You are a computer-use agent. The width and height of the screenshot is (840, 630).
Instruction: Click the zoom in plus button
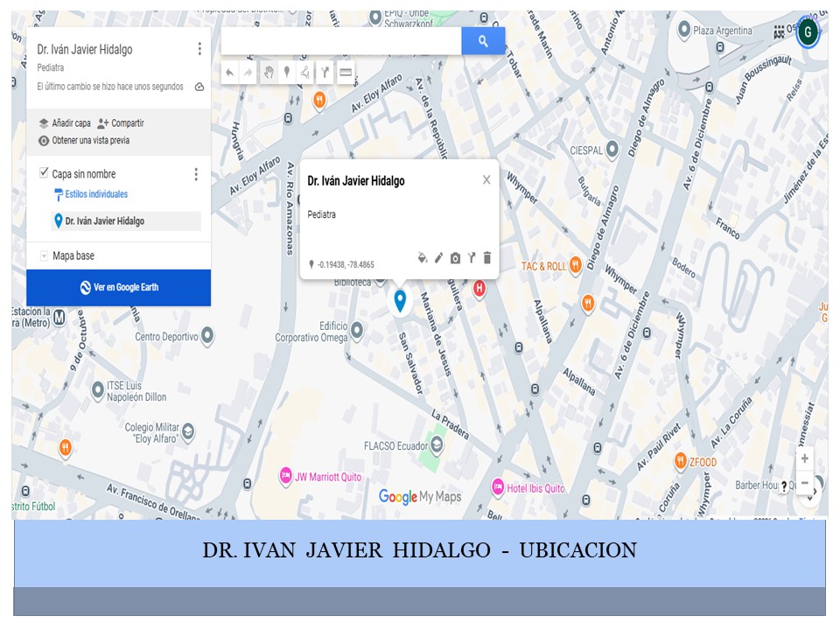point(805,458)
